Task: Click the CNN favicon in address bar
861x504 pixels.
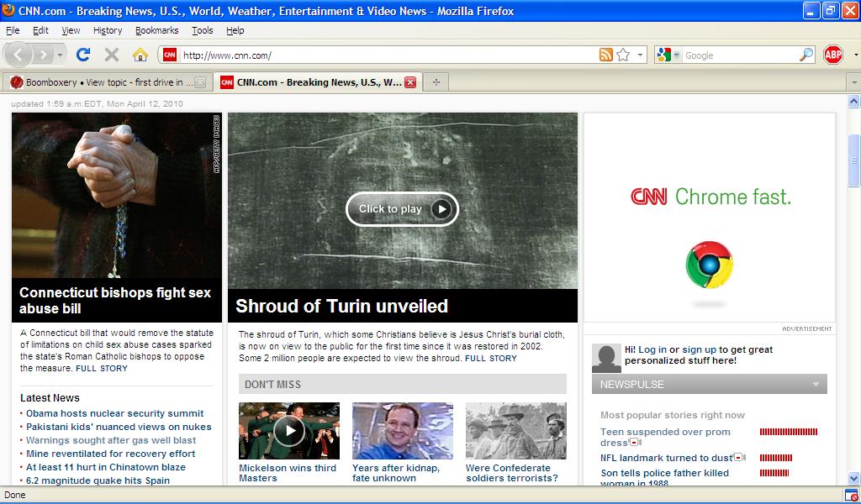Action: [x=170, y=55]
